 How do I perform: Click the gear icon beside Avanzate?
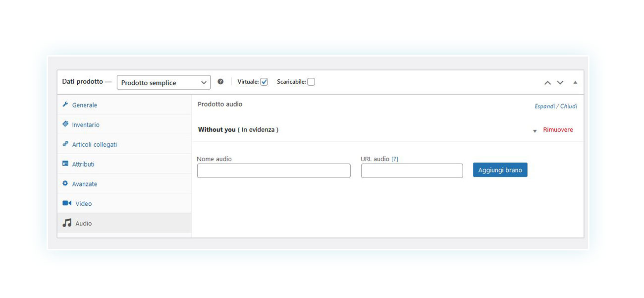(65, 183)
